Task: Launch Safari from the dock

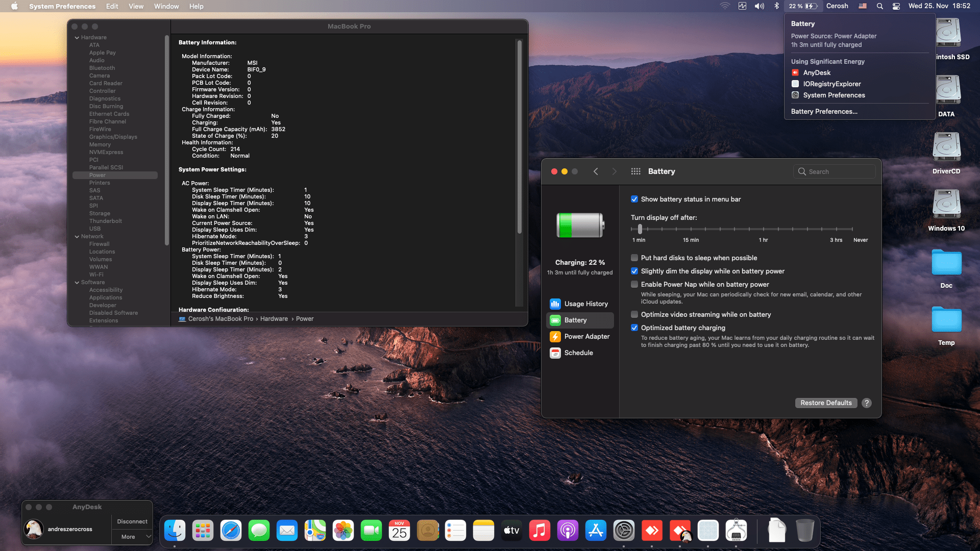Action: (x=231, y=530)
